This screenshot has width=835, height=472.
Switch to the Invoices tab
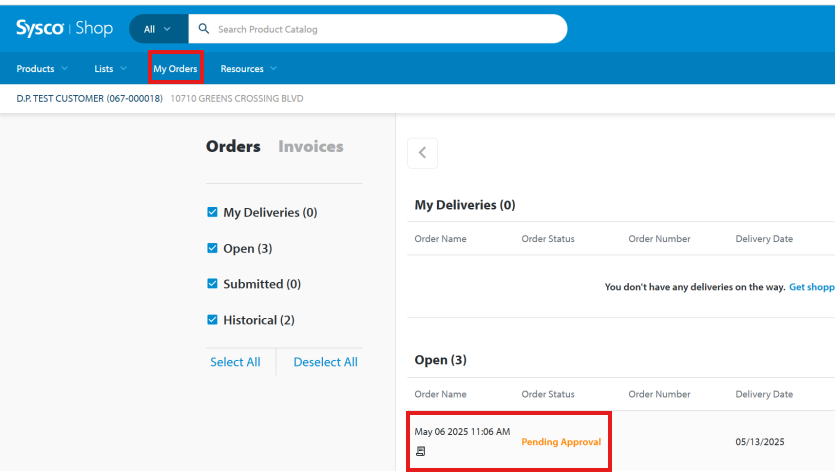(x=310, y=146)
